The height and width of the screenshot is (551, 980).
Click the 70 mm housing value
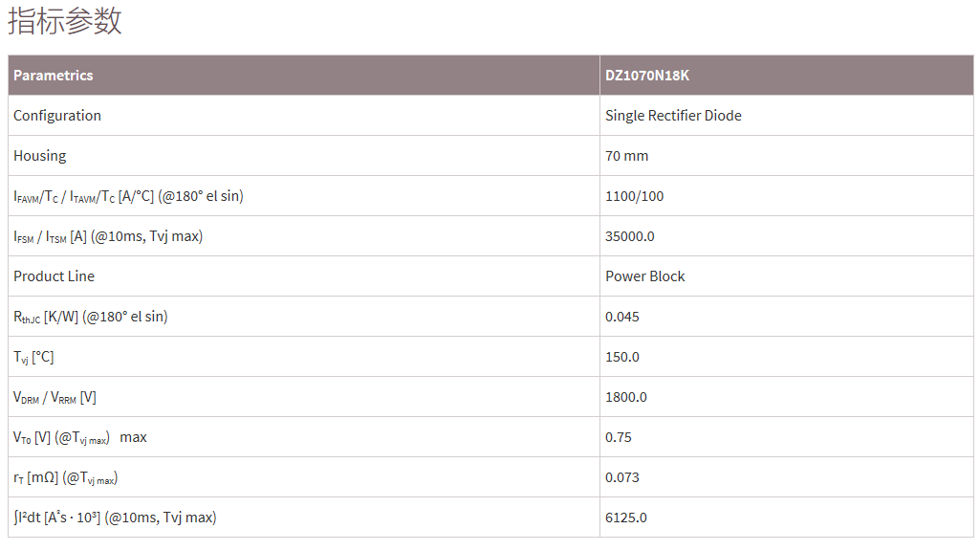(626, 156)
